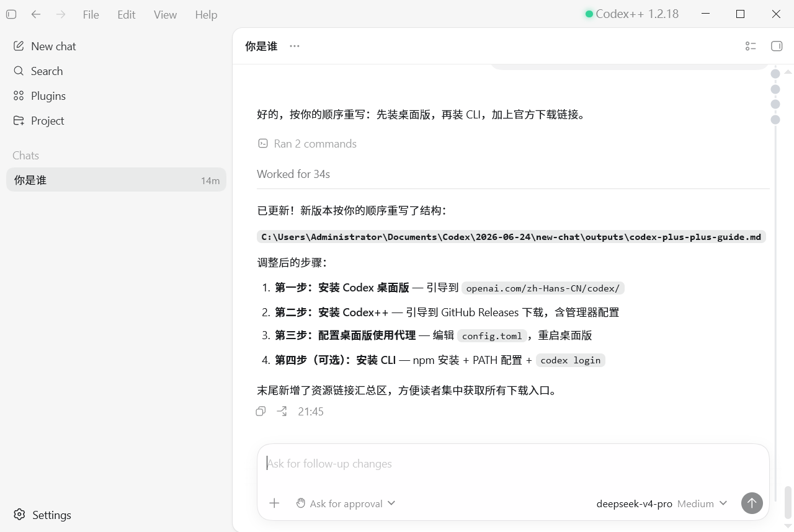Start a New chat

coord(116,46)
